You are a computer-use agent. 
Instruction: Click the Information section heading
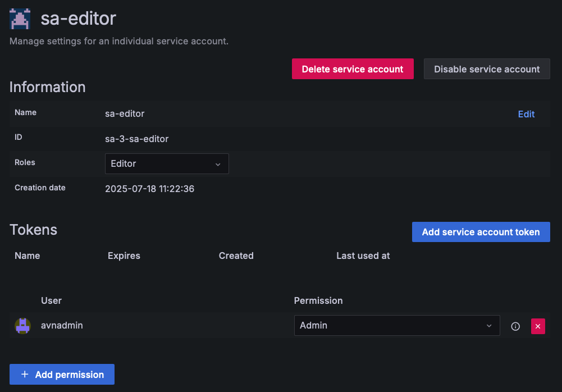tap(47, 87)
